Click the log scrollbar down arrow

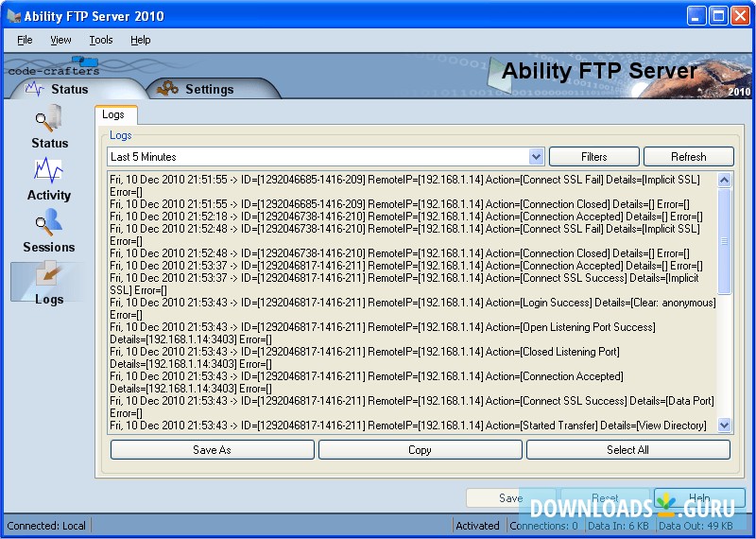724,425
